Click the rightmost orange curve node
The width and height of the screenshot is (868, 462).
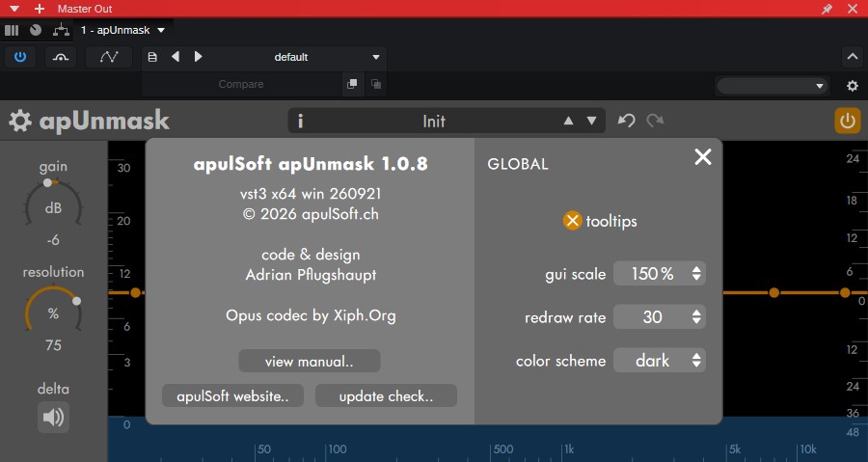(845, 292)
